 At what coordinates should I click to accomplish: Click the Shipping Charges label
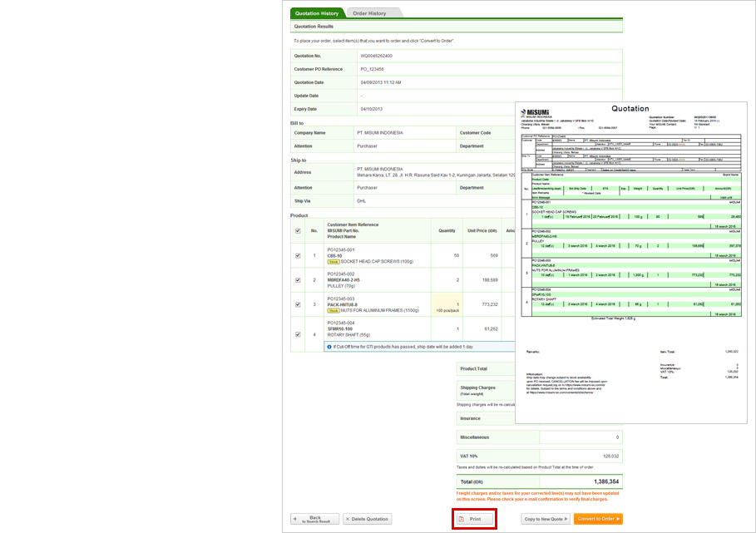pyautogui.click(x=478, y=387)
